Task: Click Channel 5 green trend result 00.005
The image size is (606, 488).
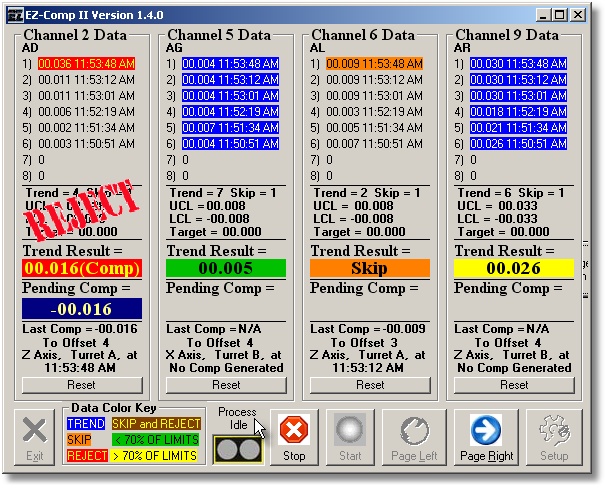Action: point(226,268)
